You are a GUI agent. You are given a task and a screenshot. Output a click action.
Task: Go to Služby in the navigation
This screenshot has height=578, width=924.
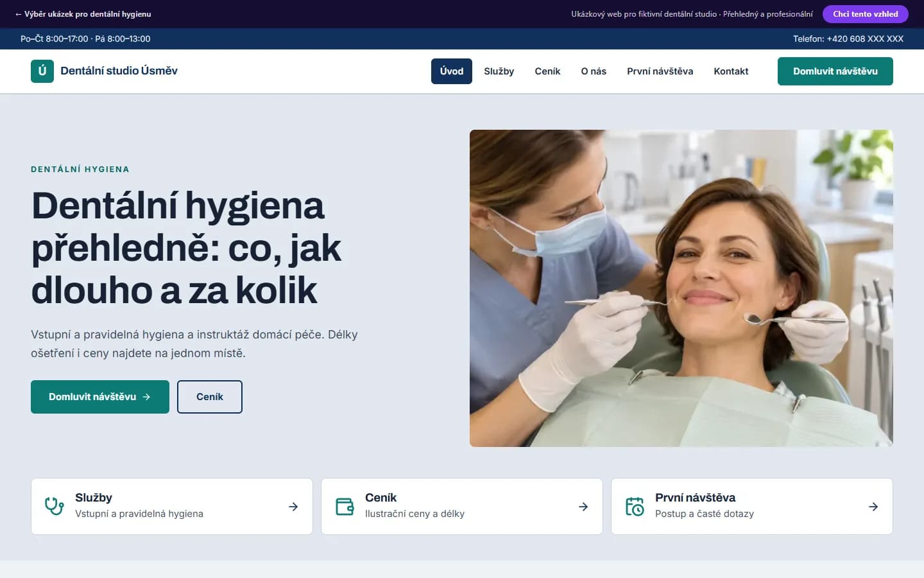499,71
